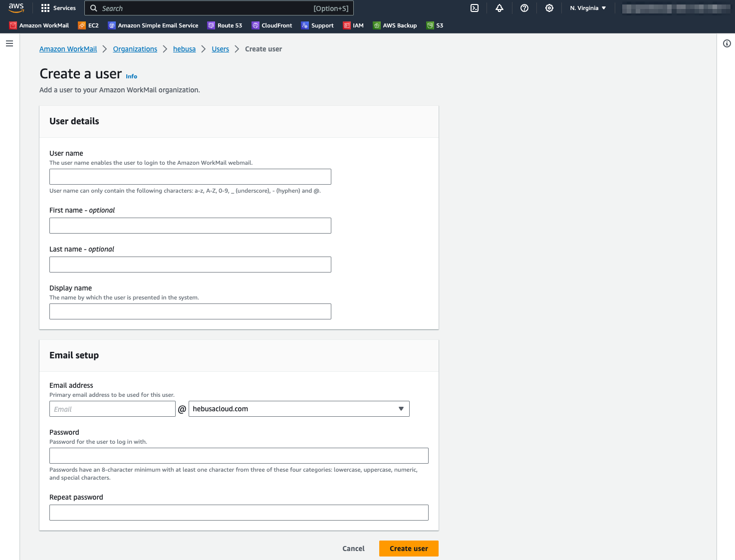Go to the Users breadcrumb link
The width and height of the screenshot is (735, 560).
(220, 49)
